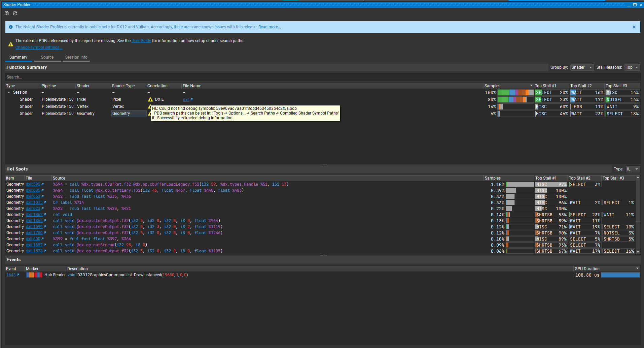Click the Events Description column header
Viewport: 644px width, 348px height.
tap(320, 269)
